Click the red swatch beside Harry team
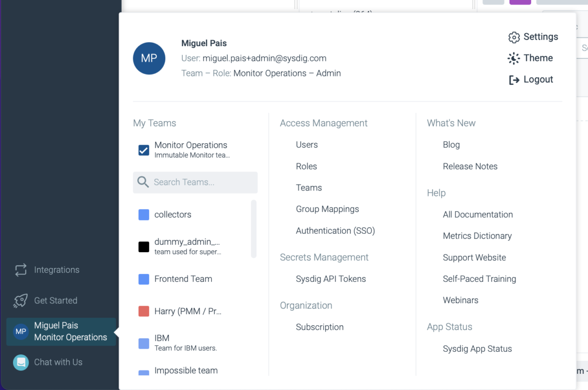 pyautogui.click(x=143, y=311)
